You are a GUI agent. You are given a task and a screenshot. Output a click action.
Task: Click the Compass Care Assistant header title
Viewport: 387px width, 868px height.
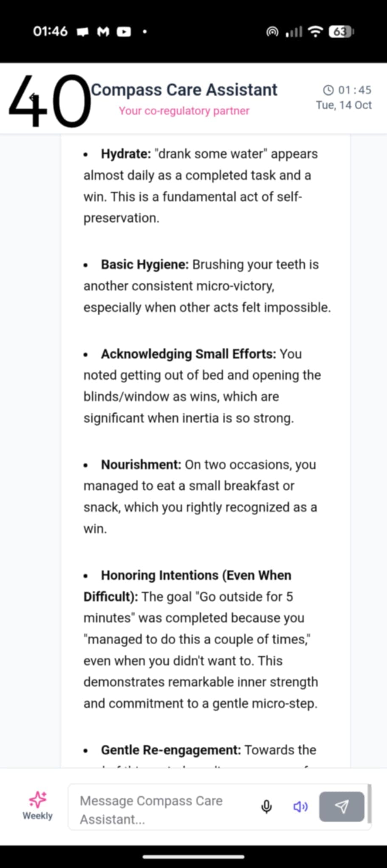(184, 90)
